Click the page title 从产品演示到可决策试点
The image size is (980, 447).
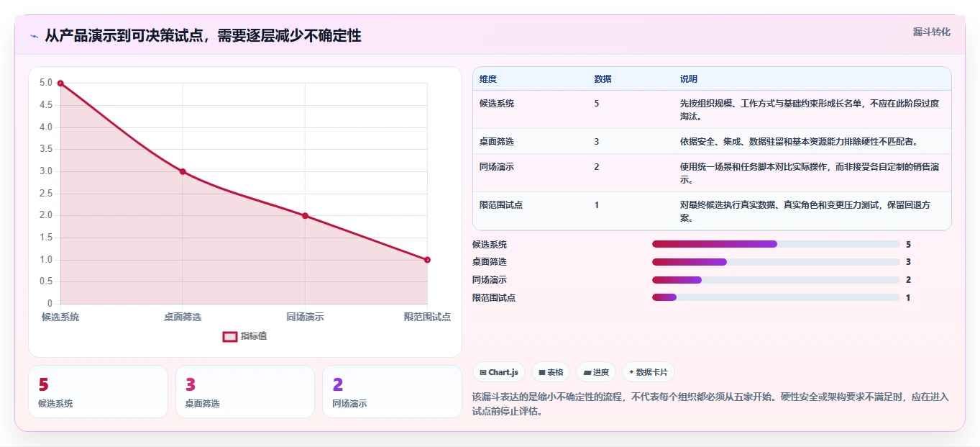[203, 35]
